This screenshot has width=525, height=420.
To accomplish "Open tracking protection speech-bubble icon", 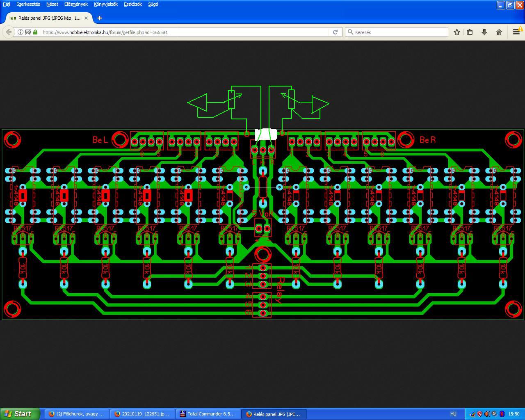I will pyautogui.click(x=28, y=32).
